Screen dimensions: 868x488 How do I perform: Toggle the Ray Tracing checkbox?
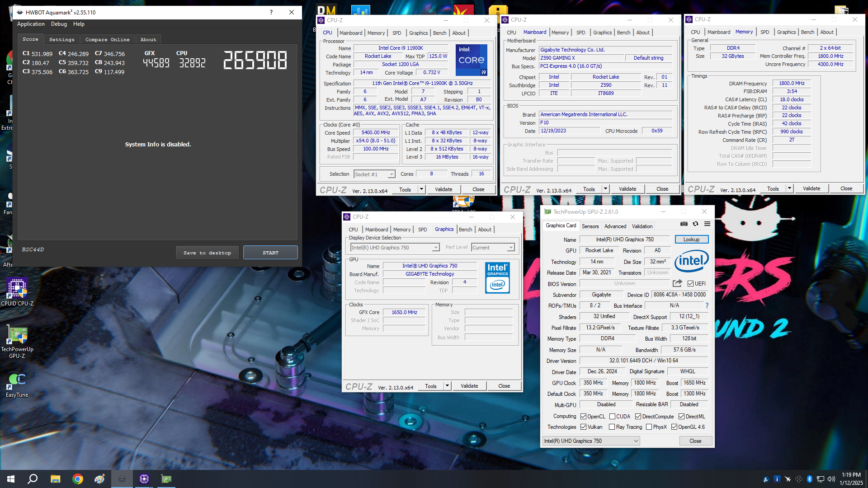(612, 427)
